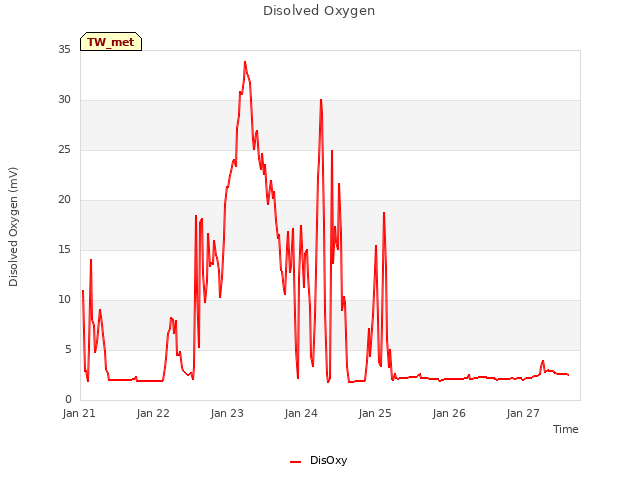Viewport: 640px width, 480px height.
Task: Click the Jan 22 axis label
Action: click(x=153, y=413)
